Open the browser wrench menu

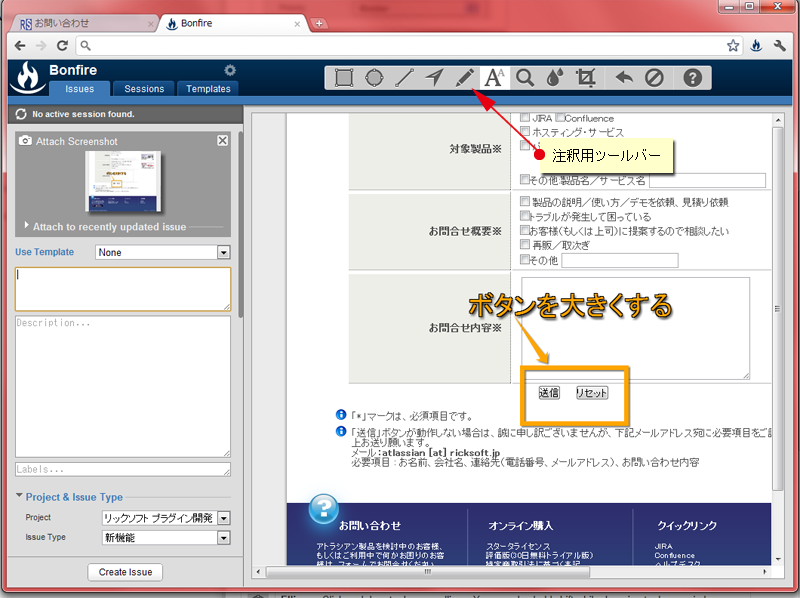coord(779,45)
